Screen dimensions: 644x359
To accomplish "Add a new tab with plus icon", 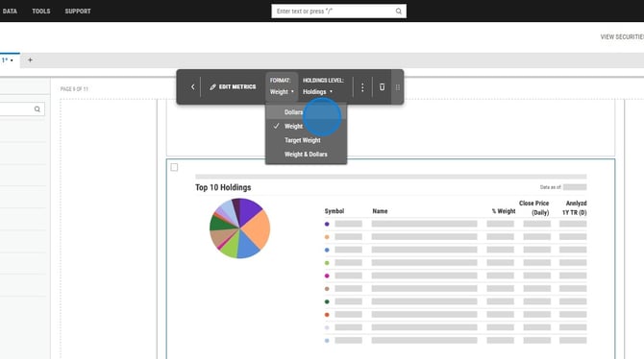I will tap(30, 60).
